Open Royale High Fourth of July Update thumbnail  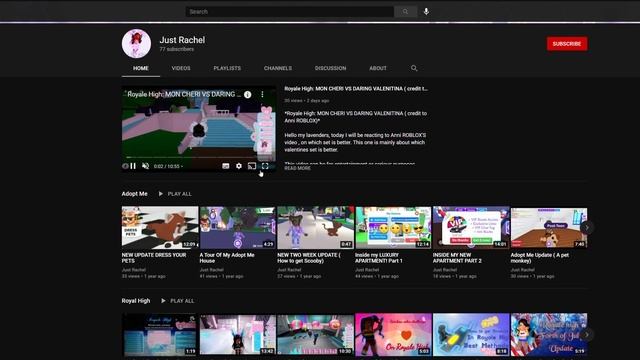pyautogui.click(x=549, y=335)
